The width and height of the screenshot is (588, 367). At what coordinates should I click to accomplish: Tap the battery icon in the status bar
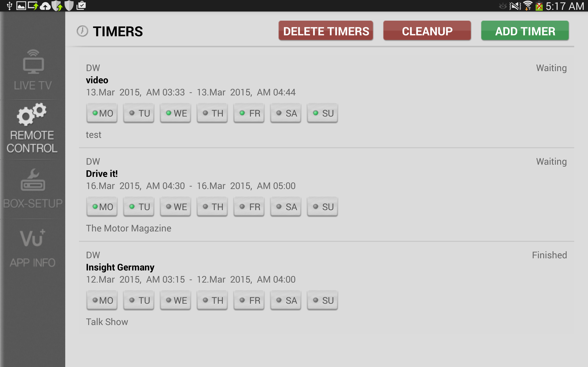pos(539,6)
